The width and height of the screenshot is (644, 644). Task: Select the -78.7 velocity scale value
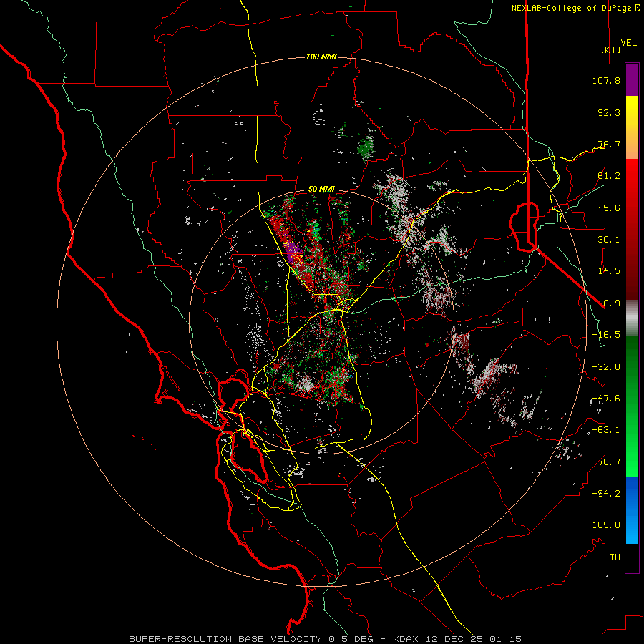pos(606,462)
